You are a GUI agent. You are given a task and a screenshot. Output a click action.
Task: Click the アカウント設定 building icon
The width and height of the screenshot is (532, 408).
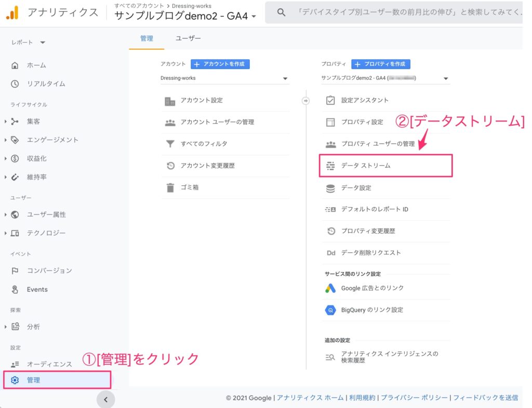[x=170, y=101]
